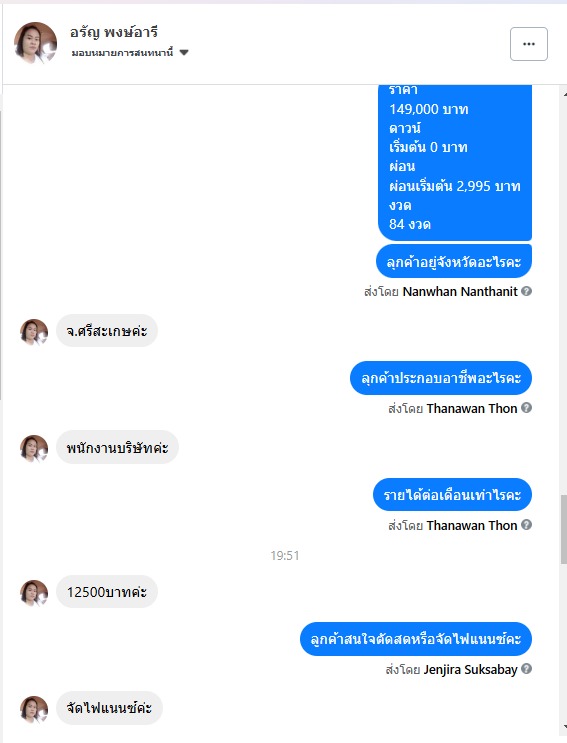
Task: Open อรัญ พงษ์อารี profile picture in header
Action: pos(35,43)
